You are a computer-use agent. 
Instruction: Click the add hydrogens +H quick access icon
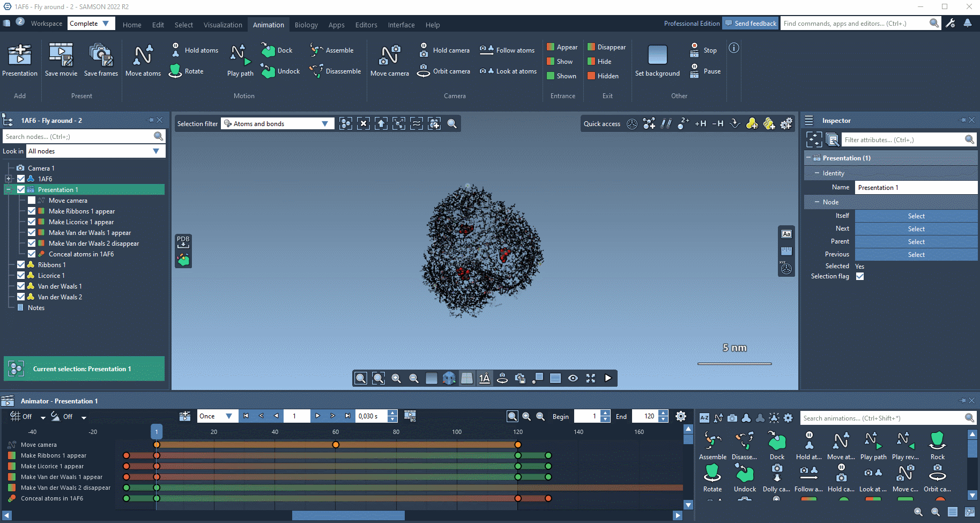pos(700,124)
